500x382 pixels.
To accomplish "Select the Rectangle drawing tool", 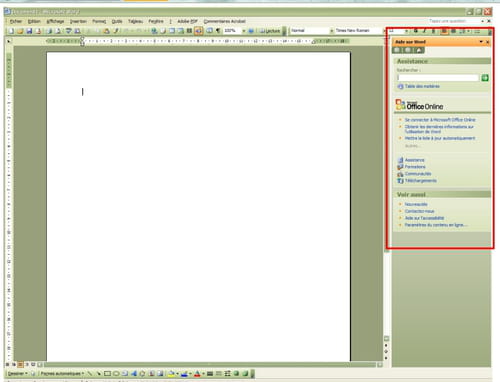I will [x=107, y=374].
